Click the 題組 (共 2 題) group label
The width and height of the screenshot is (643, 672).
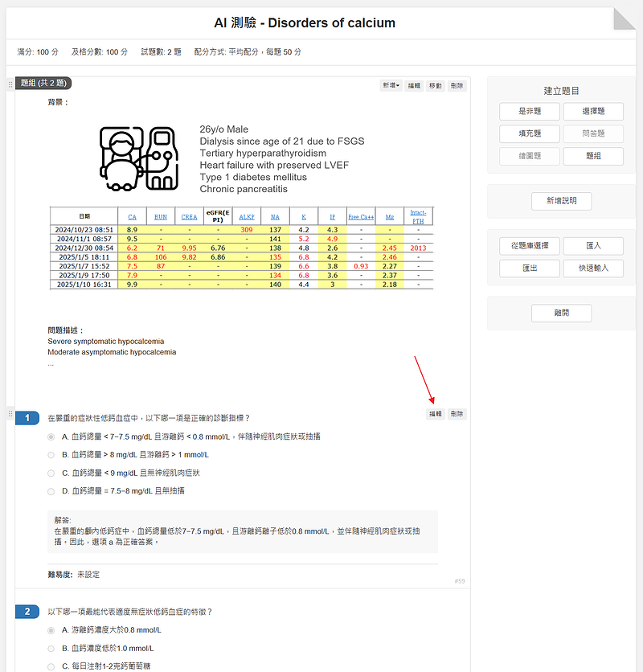(x=43, y=84)
